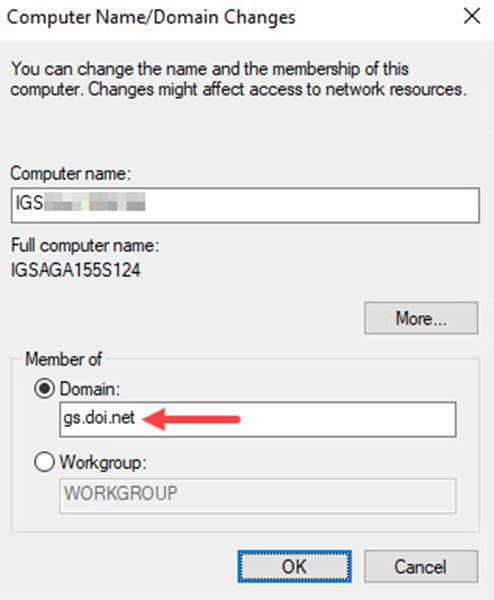The height and width of the screenshot is (600, 494).
Task: Click the blurred part of computer name
Action: (x=95, y=202)
